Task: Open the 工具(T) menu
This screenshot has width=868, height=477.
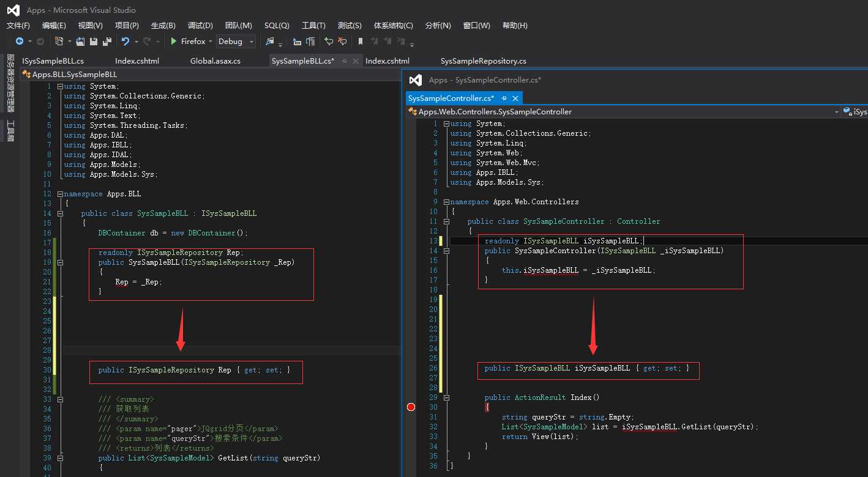Action: click(x=313, y=26)
